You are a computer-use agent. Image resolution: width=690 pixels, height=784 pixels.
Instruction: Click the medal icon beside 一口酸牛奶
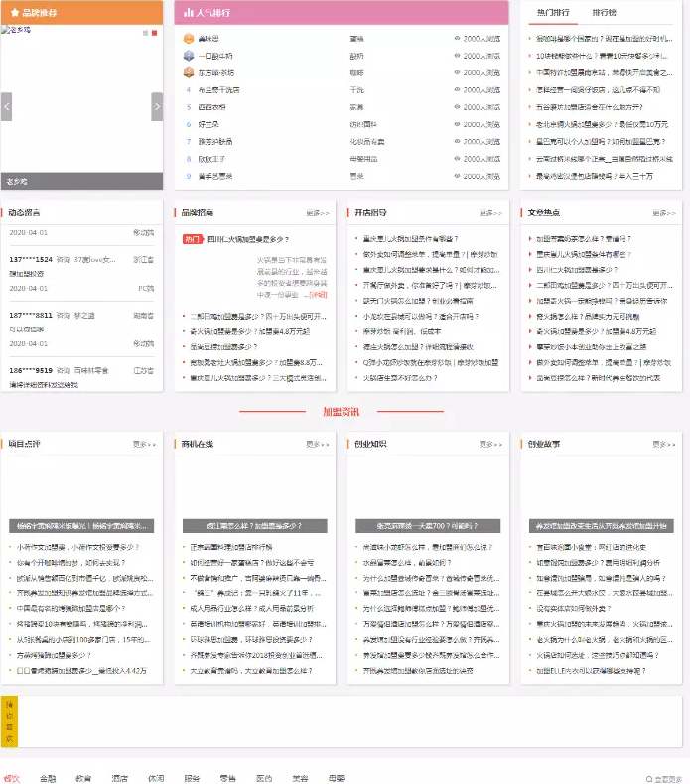pos(189,56)
